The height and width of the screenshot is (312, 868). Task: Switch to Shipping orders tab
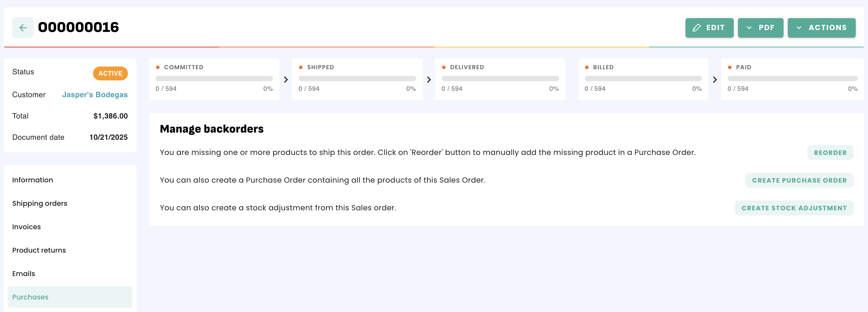pos(40,203)
